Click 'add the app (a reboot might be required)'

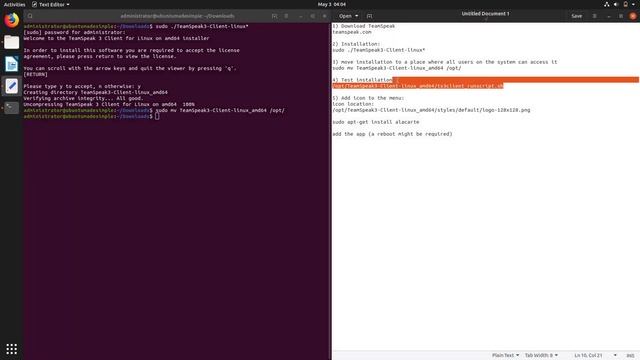[x=392, y=133]
